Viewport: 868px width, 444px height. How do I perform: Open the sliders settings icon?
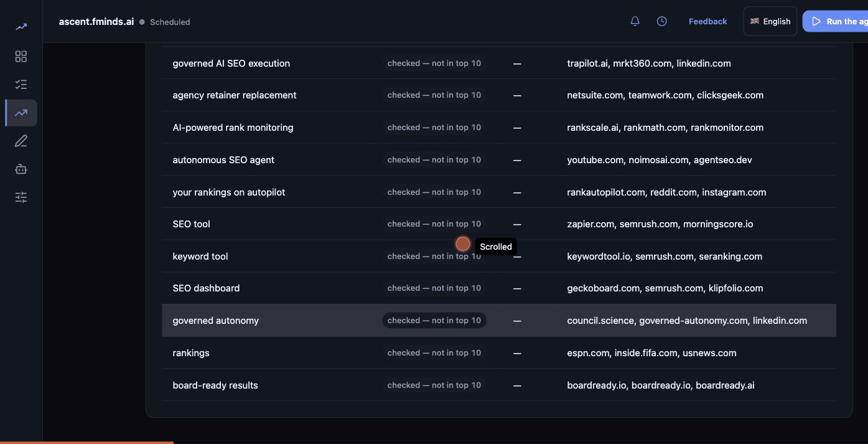click(21, 197)
